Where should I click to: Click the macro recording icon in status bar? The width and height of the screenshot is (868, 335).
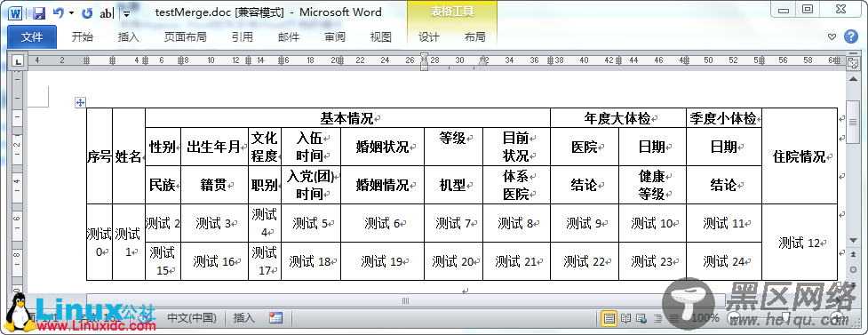pos(275,318)
